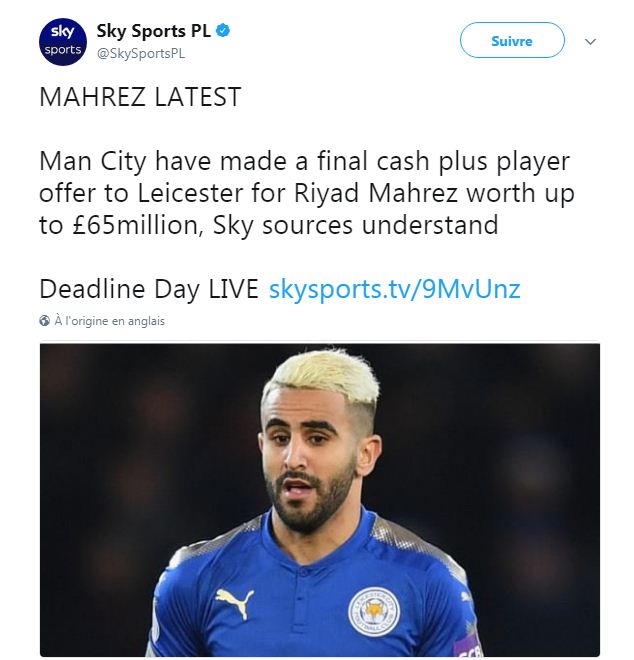This screenshot has width=634, height=660.
Task: Click the words Riyad Mahrez in tweet
Action: pyautogui.click(x=376, y=193)
